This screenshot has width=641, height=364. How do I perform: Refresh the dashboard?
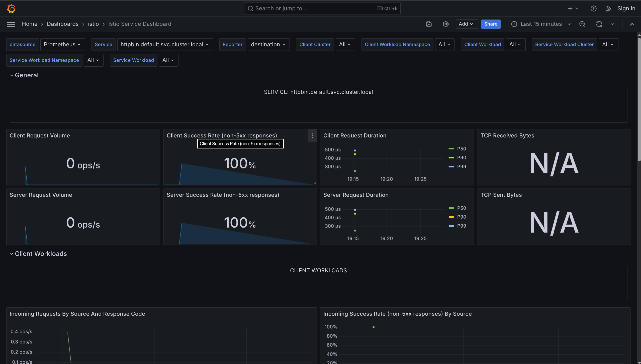[599, 24]
